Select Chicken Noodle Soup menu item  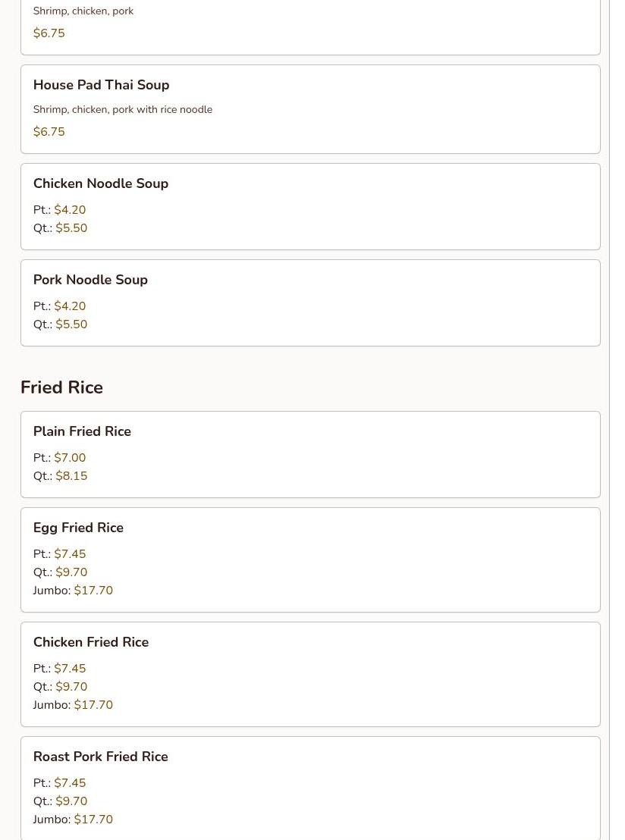coord(101,183)
